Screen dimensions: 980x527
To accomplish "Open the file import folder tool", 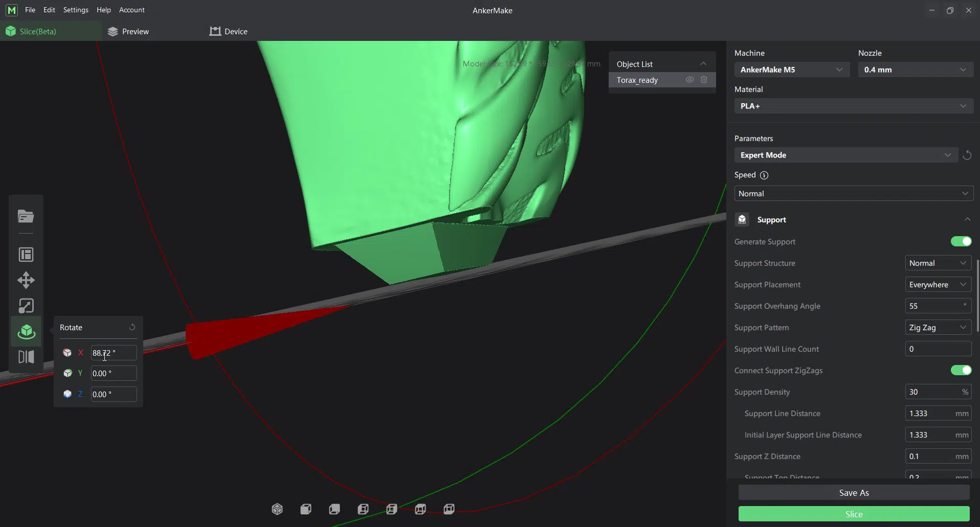I will (x=26, y=216).
